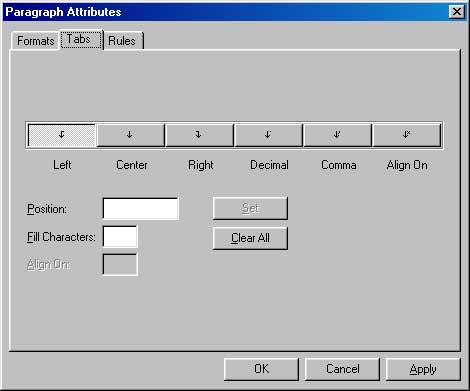Switch to the Formats tab

tap(35, 41)
